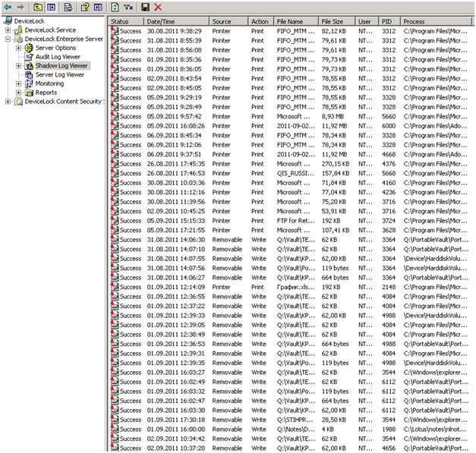Click the Monitoring tree icon

coord(29,83)
